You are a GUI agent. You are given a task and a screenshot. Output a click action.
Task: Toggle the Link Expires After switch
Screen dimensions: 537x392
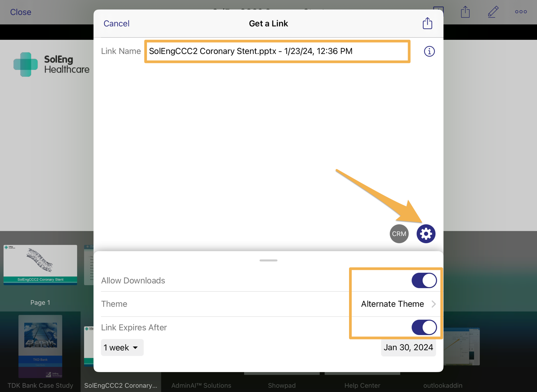coord(424,328)
